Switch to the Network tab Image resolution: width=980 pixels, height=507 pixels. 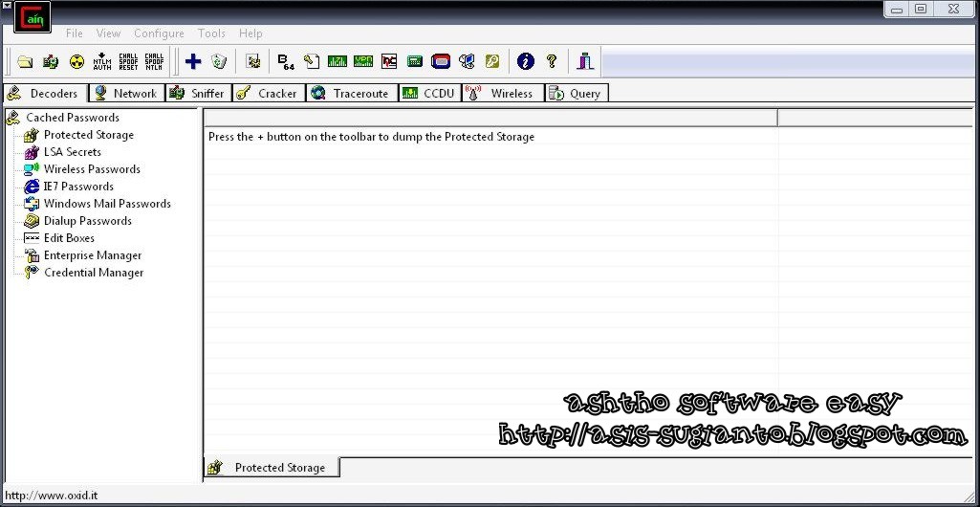(x=127, y=93)
